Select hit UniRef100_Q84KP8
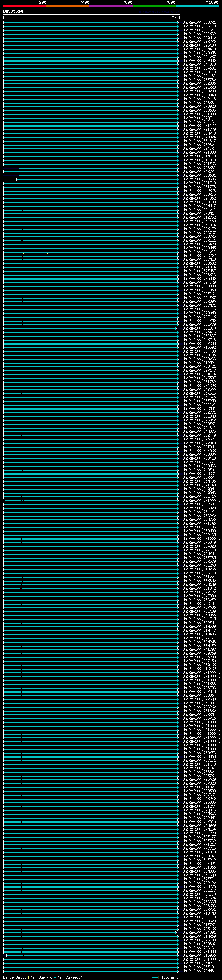222x980 pixels. click(x=199, y=386)
